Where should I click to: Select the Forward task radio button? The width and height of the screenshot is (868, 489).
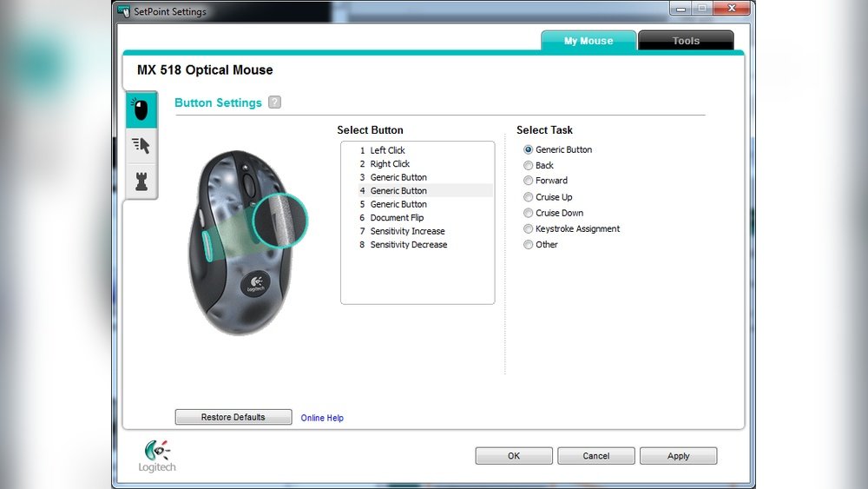tap(529, 181)
